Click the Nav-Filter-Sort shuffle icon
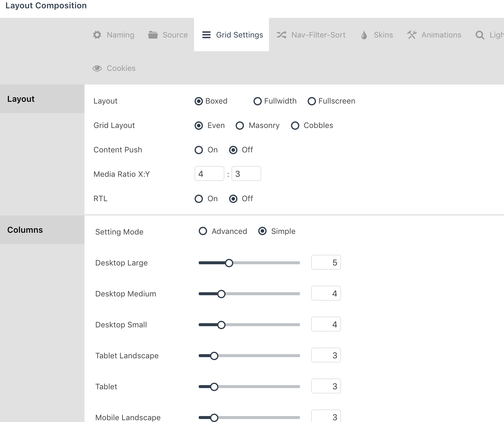 [x=281, y=35]
